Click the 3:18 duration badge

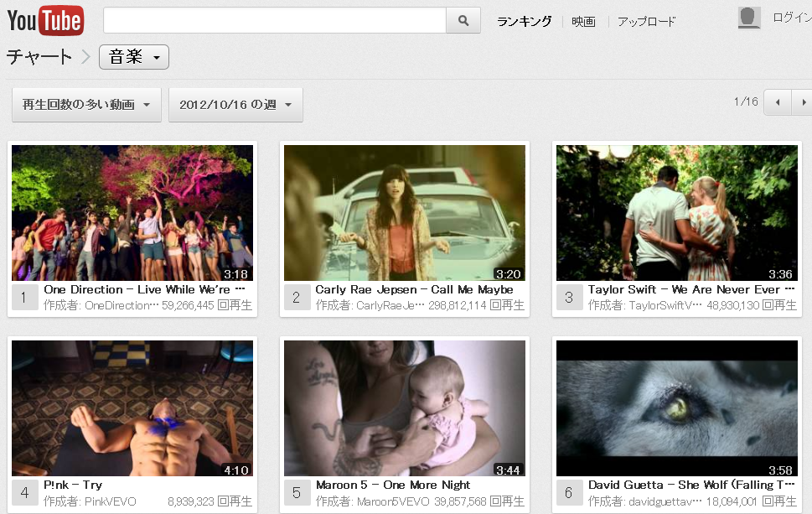coord(235,274)
